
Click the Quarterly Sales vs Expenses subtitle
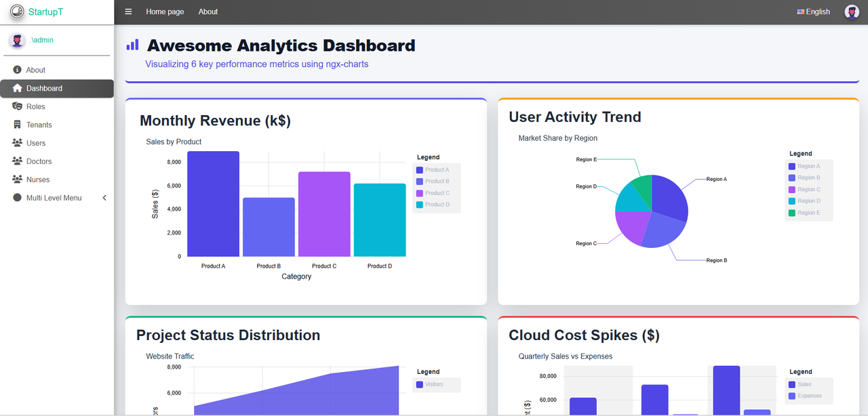566,356
